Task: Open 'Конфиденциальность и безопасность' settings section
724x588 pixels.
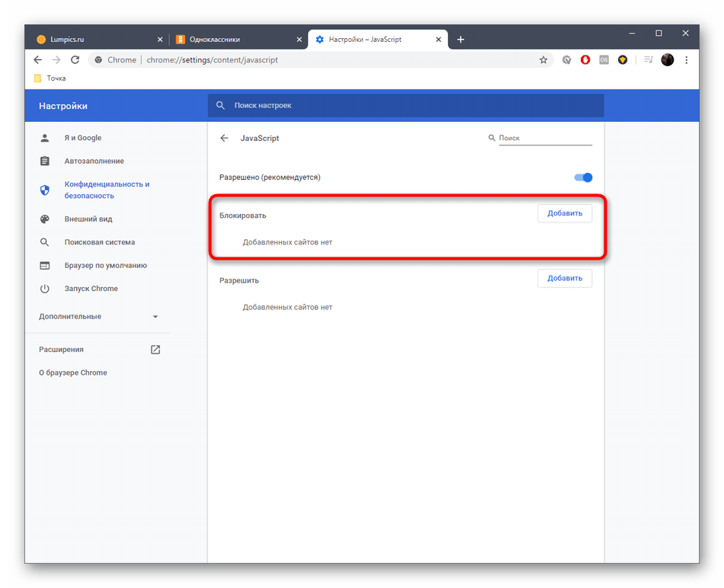Action: tap(105, 190)
